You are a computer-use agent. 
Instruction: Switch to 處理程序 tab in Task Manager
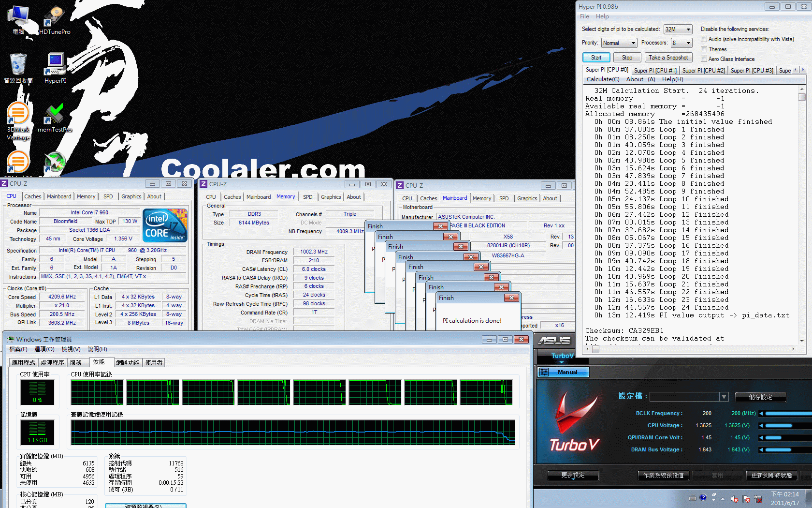click(x=52, y=362)
